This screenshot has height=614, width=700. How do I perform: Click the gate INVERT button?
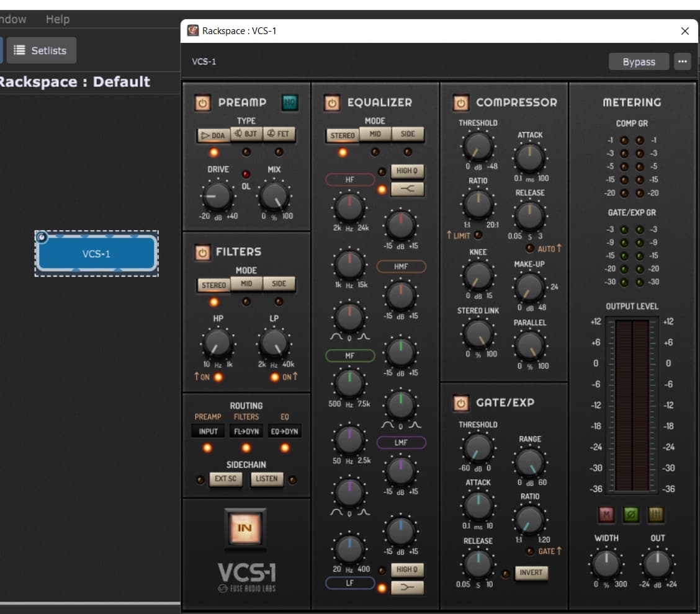pyautogui.click(x=531, y=572)
